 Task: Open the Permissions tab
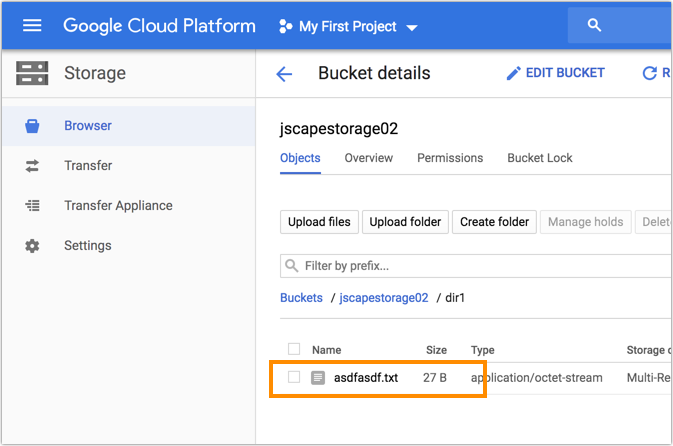450,158
